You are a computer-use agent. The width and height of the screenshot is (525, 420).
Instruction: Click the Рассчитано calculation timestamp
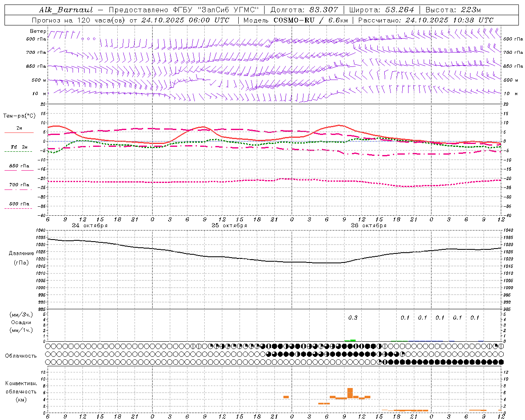pyautogui.click(x=426, y=20)
